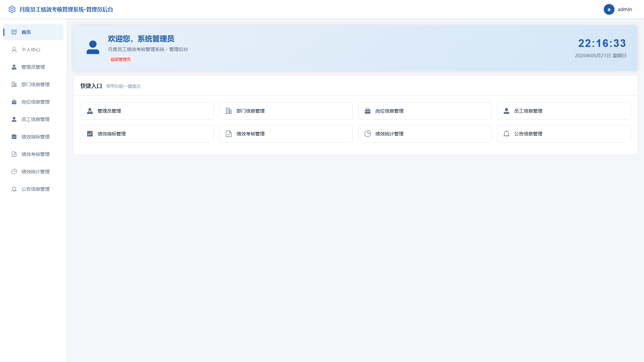Viewport: 644px width, 362px height.
Task: Open 绩效考核管理 sidebar item
Action: click(33, 154)
